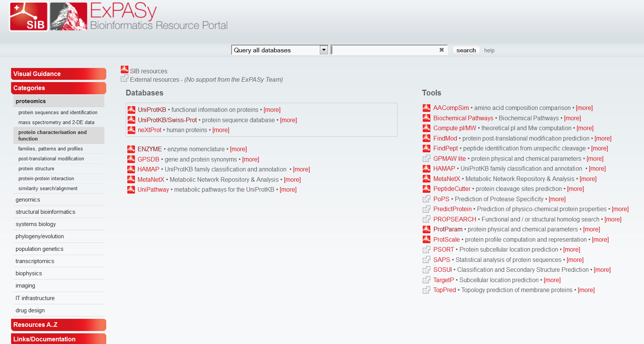Viewport: 644px width, 344px height.
Task: Expand the genomics category
Action: pyautogui.click(x=59, y=200)
